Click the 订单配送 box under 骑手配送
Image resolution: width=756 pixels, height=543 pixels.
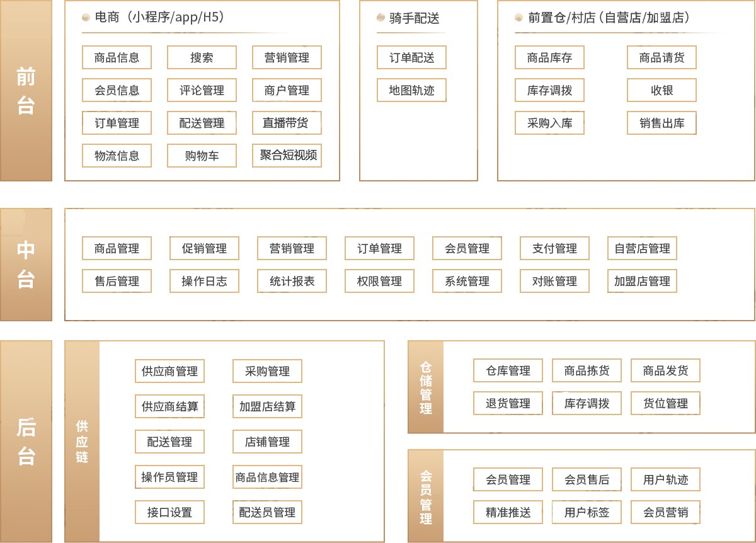[411, 57]
